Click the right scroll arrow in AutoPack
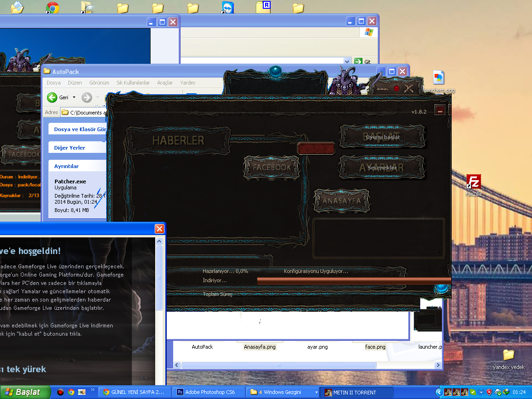 coord(438,365)
